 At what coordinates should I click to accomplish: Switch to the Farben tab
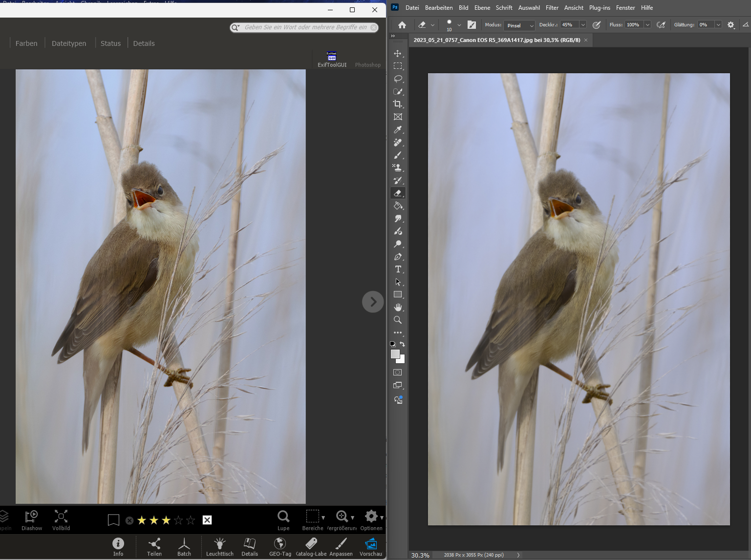click(x=26, y=43)
